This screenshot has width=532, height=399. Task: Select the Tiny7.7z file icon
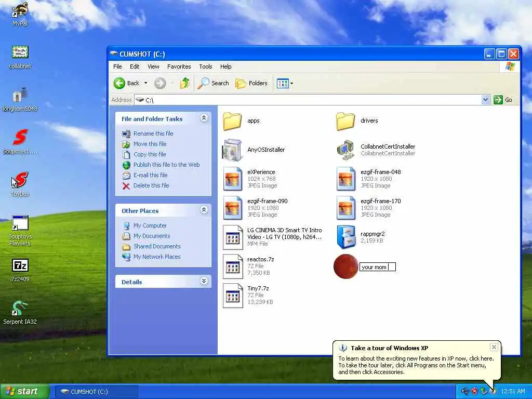233,296
